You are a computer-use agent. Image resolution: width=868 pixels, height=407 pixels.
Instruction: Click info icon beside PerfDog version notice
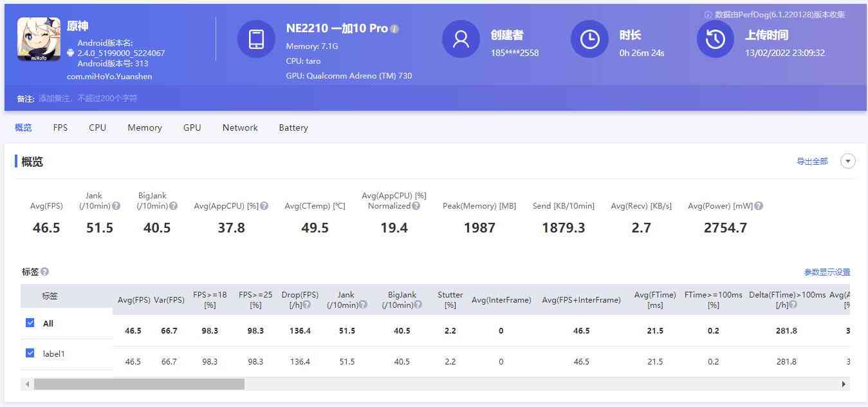[x=708, y=15]
